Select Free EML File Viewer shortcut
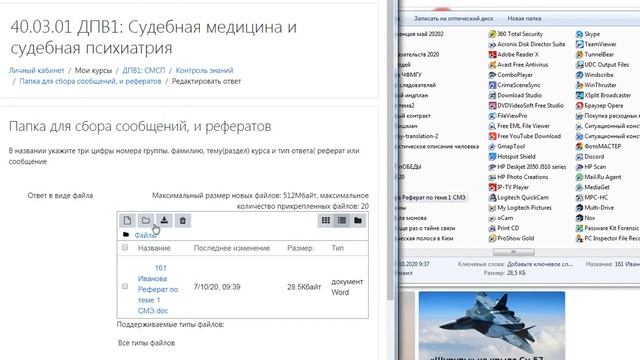The width and height of the screenshot is (640, 360). click(519, 126)
